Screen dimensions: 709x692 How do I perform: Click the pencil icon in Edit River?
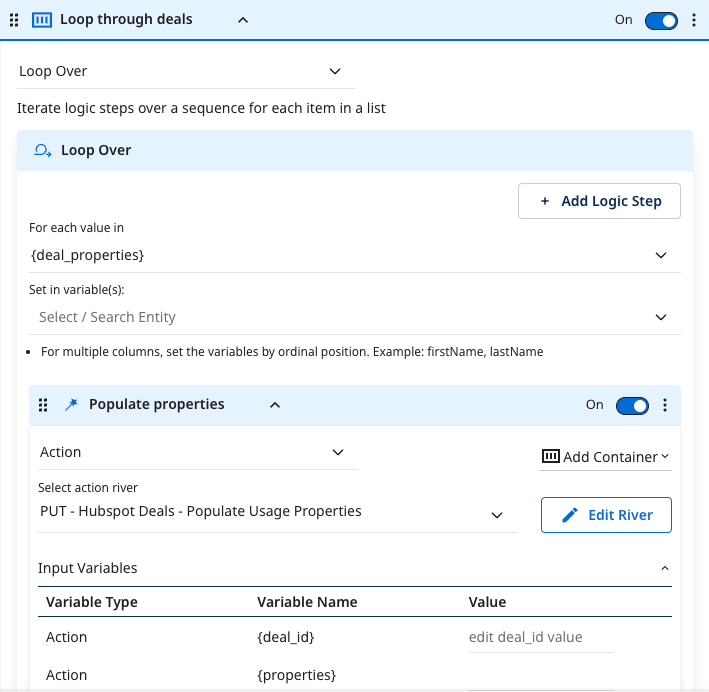(x=570, y=515)
